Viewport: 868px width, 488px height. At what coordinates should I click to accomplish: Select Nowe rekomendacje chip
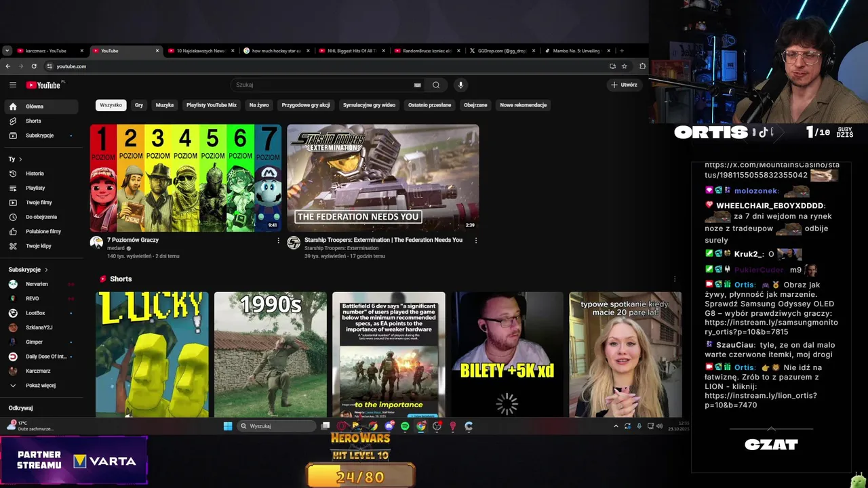524,105
